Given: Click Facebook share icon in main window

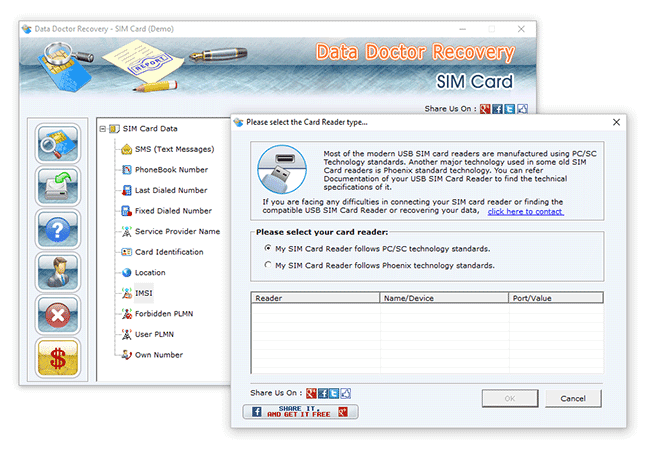Looking at the screenshot, I should [x=497, y=109].
